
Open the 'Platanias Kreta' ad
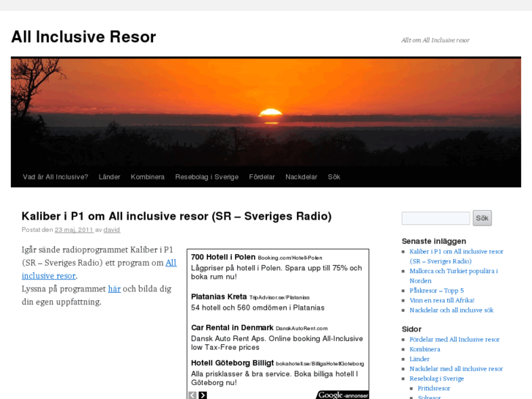[219, 297]
